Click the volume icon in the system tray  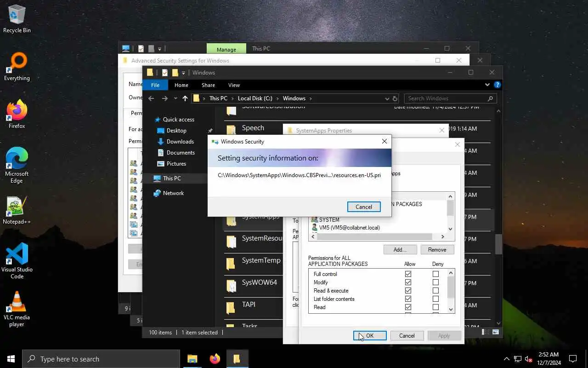click(529, 359)
